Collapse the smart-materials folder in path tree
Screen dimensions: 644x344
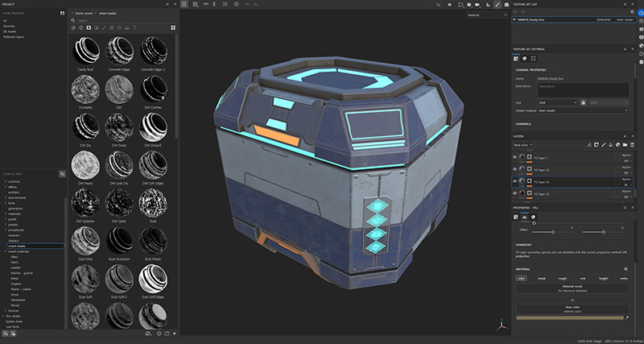6,251
